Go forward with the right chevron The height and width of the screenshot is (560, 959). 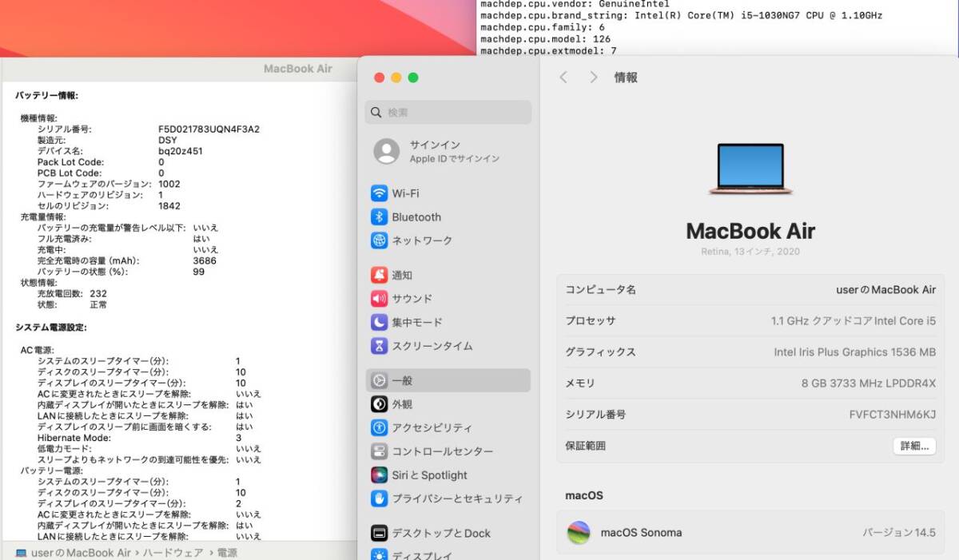click(x=593, y=77)
